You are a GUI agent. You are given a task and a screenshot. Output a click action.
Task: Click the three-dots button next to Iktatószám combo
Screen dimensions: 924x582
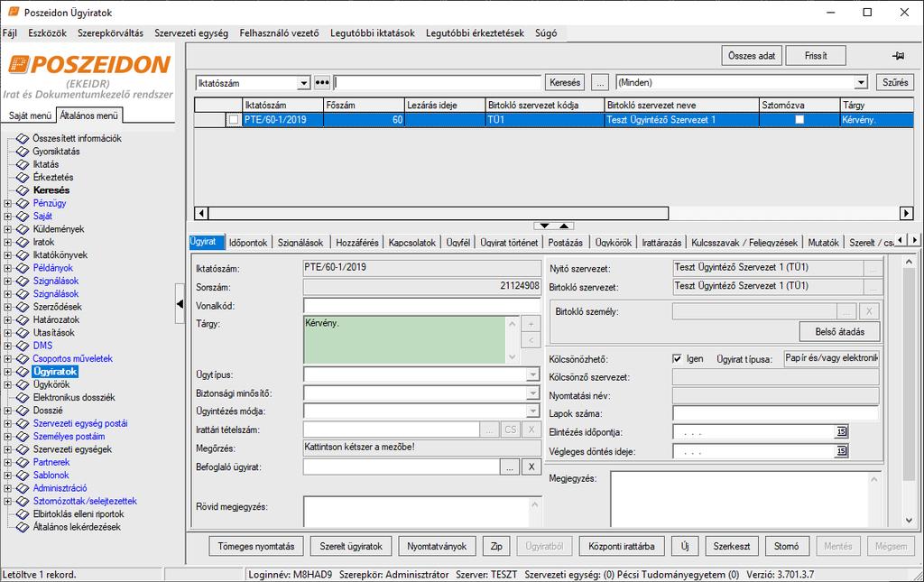[322, 82]
